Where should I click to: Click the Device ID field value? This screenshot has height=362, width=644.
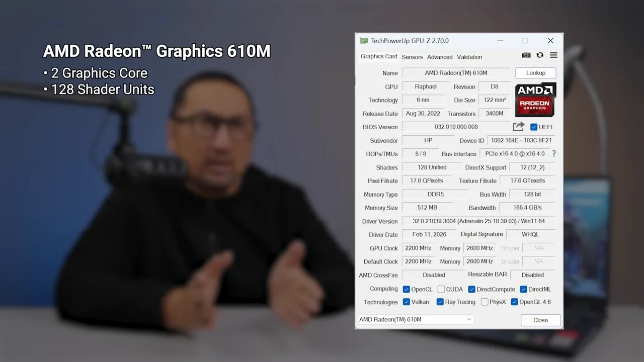[x=521, y=140]
